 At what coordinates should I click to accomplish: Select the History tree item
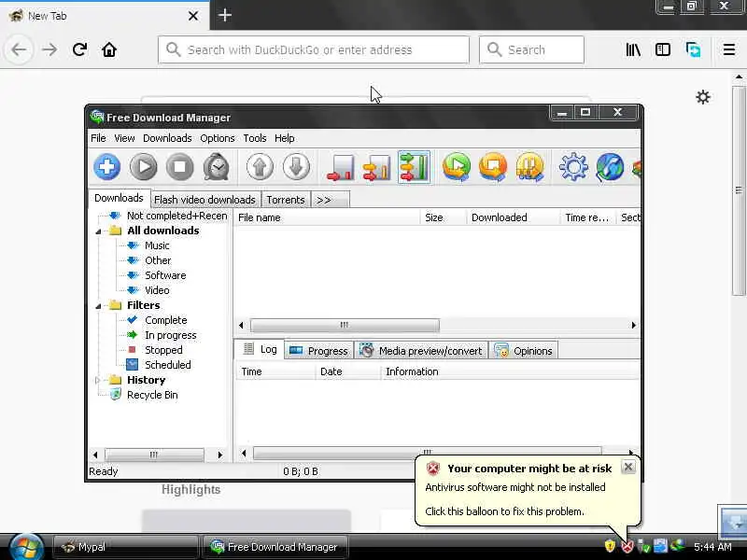click(x=146, y=380)
